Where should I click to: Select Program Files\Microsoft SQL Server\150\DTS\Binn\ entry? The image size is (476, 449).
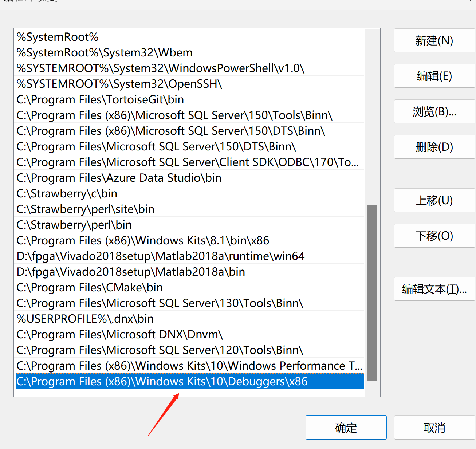[190, 146]
